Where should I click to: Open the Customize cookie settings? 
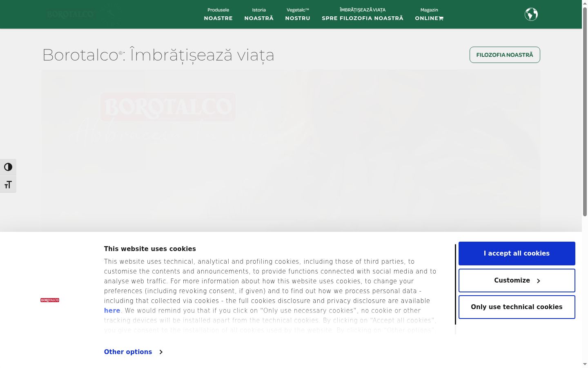coord(517,280)
